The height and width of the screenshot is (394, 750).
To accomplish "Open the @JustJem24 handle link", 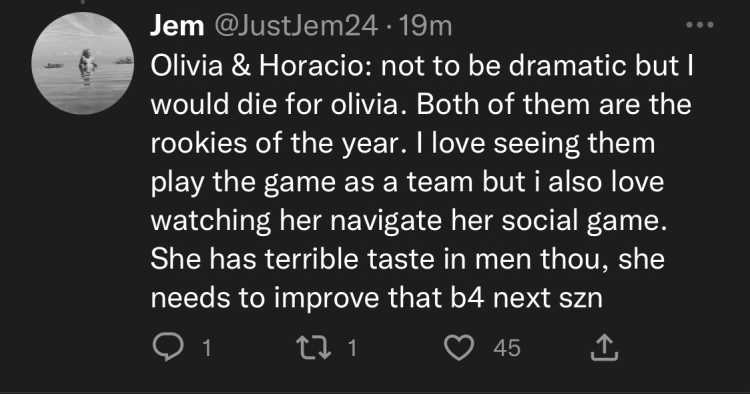I will point(297,26).
